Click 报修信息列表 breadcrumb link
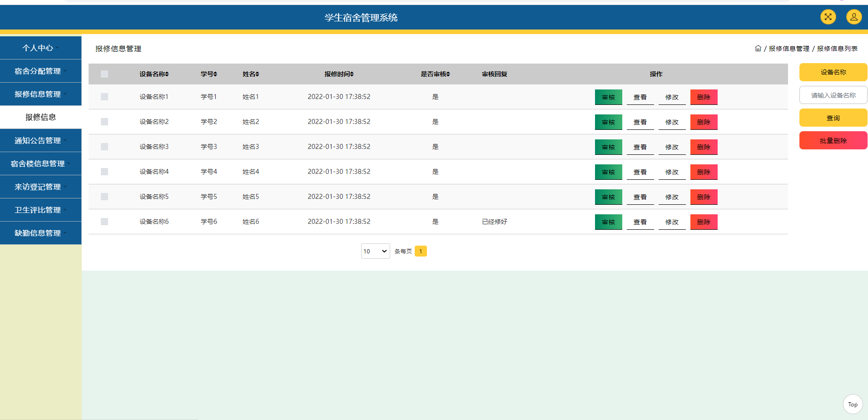Screen dimensions: 868x420 (x=837, y=49)
